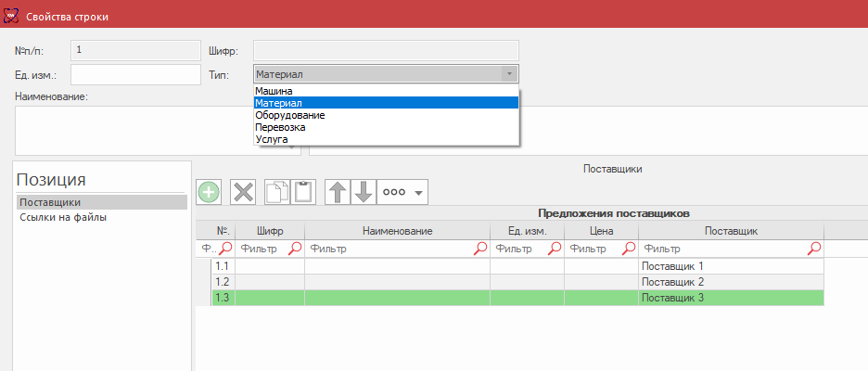Open the three-dots more actions dropdown

403,192
